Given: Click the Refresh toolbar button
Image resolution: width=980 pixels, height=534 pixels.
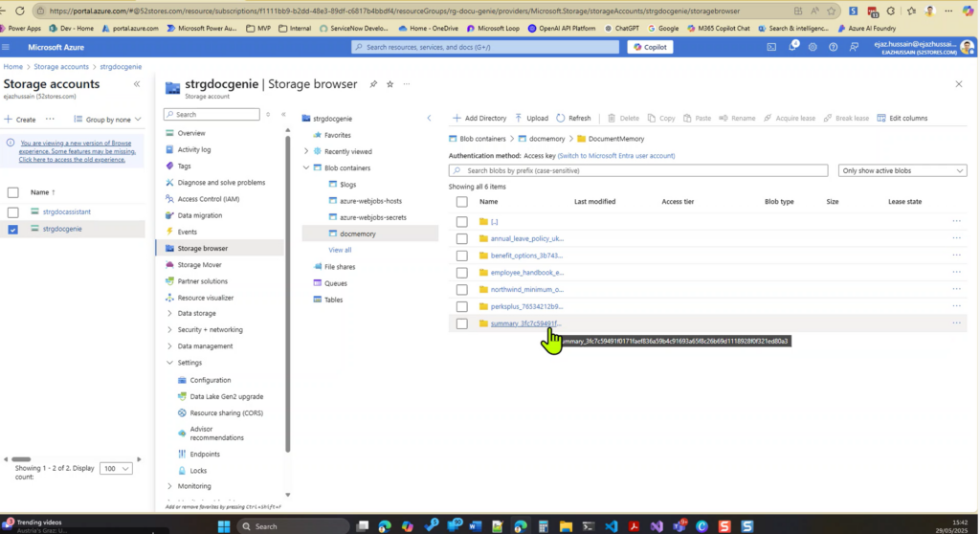Looking at the screenshot, I should point(573,118).
